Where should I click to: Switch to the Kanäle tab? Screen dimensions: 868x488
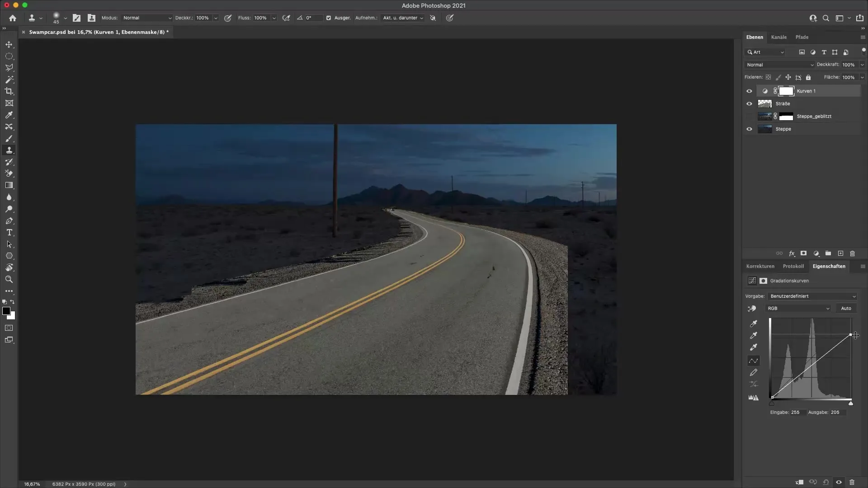click(778, 37)
